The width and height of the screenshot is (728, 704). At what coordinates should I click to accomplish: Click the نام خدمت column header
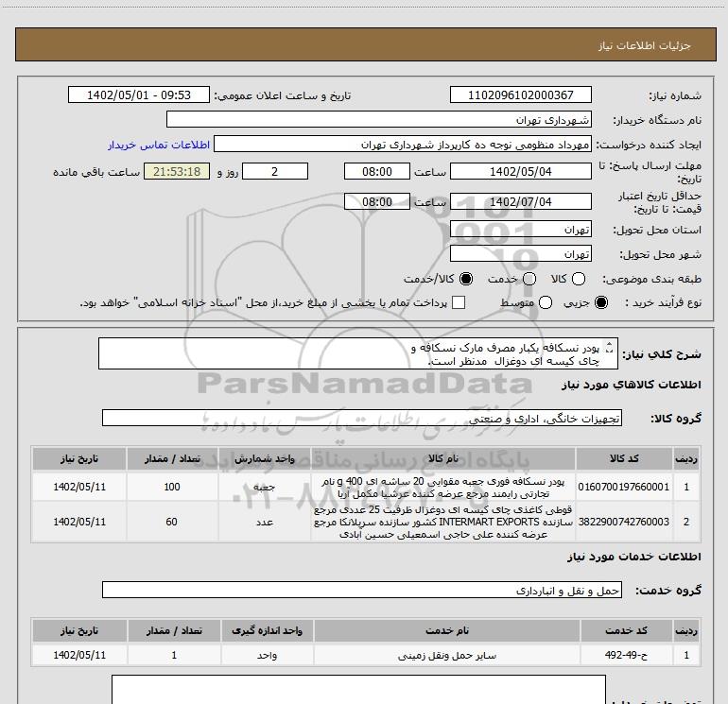click(447, 630)
